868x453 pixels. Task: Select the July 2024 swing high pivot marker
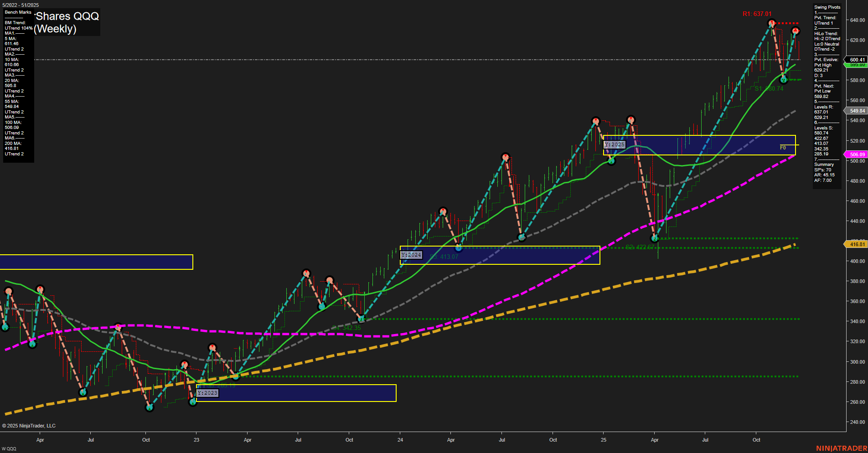[x=505, y=157]
